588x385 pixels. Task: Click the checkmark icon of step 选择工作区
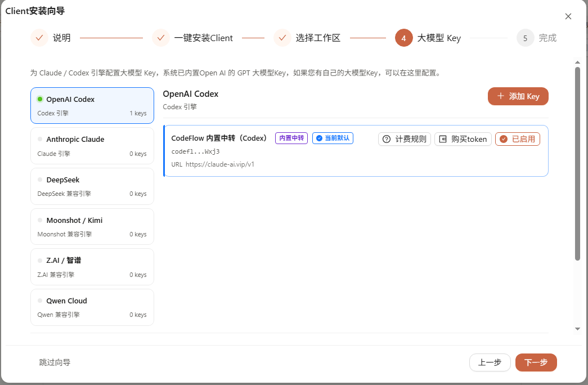click(x=282, y=38)
